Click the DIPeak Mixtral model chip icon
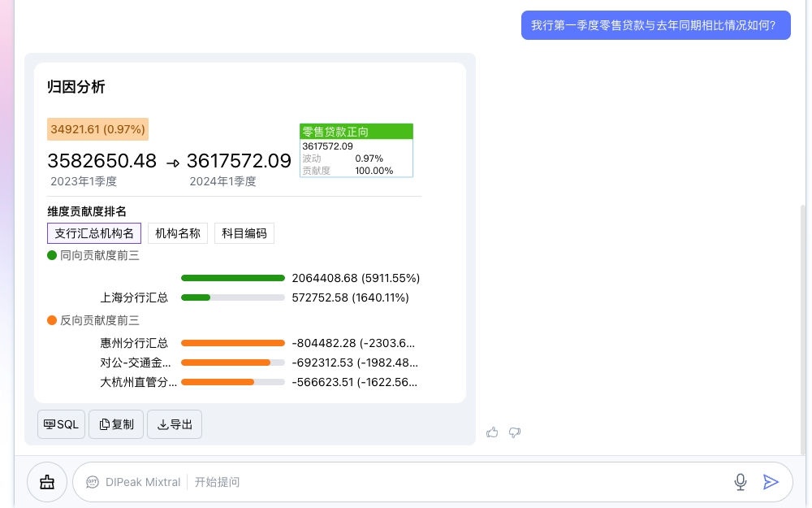Image resolution: width=812 pixels, height=508 pixels. click(92, 481)
